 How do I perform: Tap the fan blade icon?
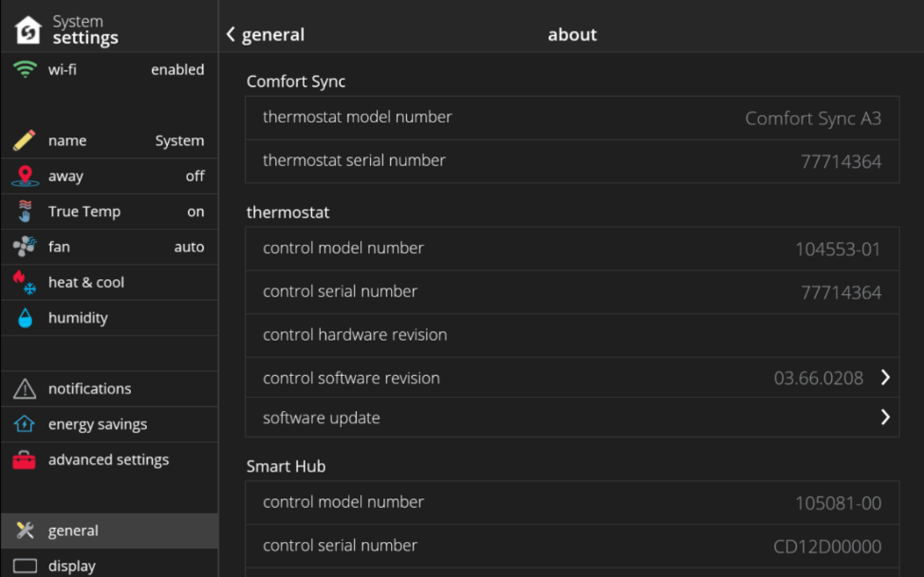[x=25, y=247]
